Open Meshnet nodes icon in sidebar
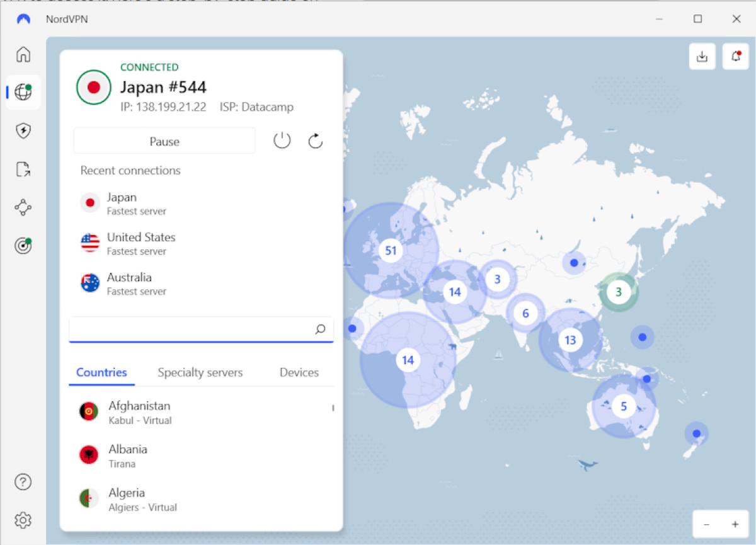 pyautogui.click(x=23, y=207)
